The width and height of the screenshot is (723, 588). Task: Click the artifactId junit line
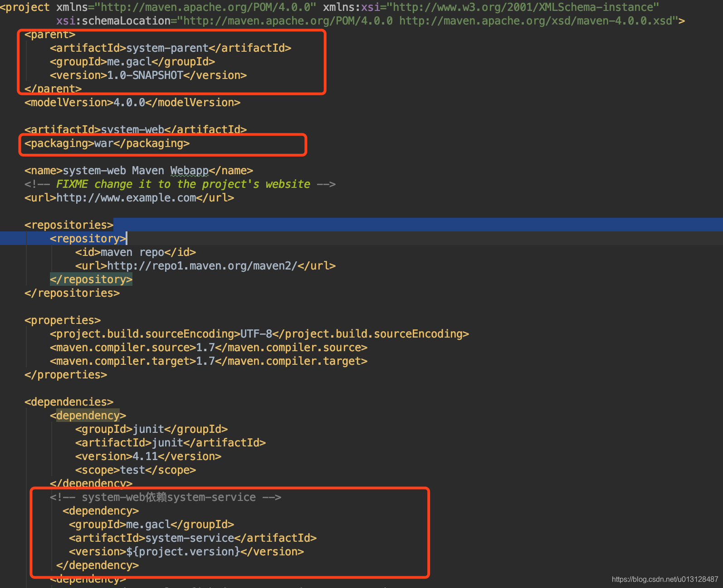pyautogui.click(x=171, y=443)
